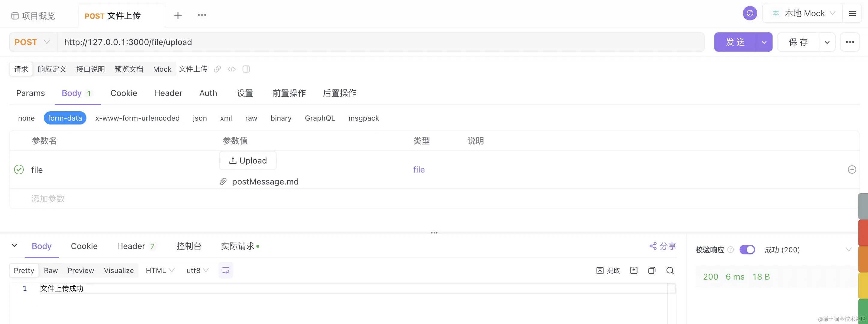
Task: Switch to the Header request tab
Action: [x=168, y=93]
